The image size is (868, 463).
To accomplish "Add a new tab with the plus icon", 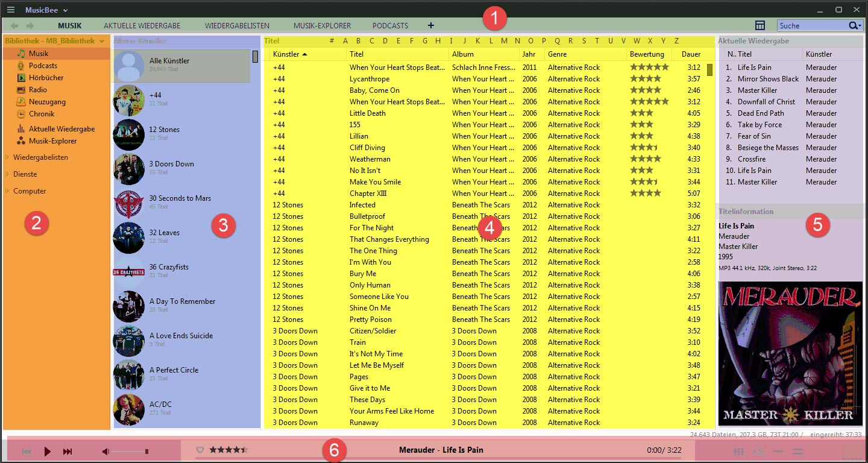I will click(x=430, y=25).
